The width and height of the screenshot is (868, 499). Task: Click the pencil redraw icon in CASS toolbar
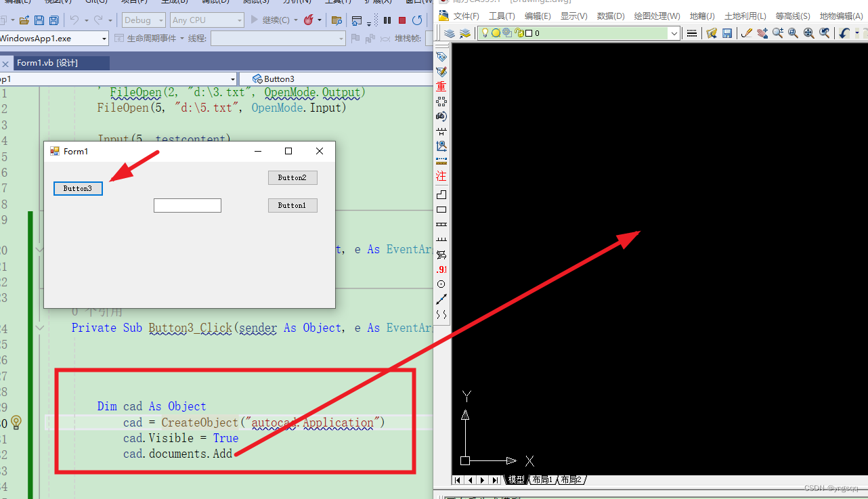[746, 33]
